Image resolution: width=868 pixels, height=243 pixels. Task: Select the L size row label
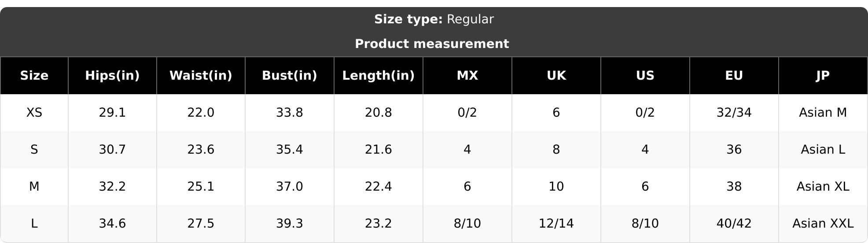34,224
